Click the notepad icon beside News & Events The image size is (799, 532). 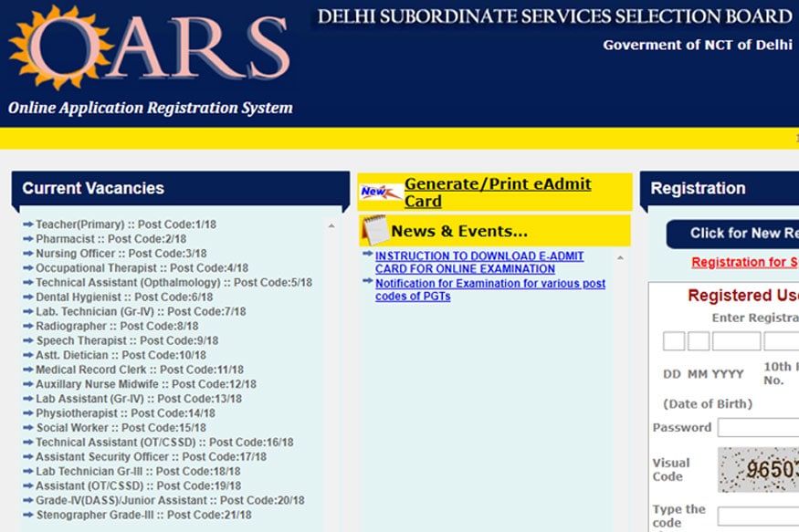(x=374, y=230)
